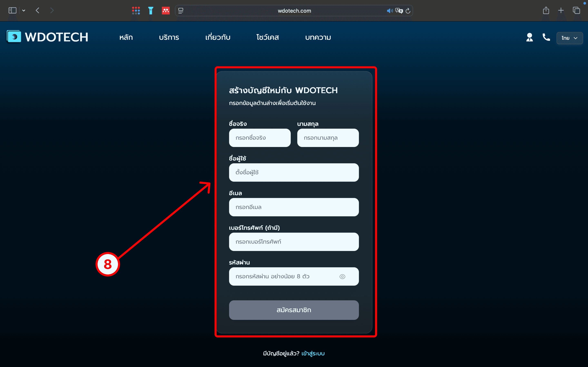This screenshot has height=367, width=588.
Task: Expand sidebar options chevron in toolbar
Action: tap(23, 10)
